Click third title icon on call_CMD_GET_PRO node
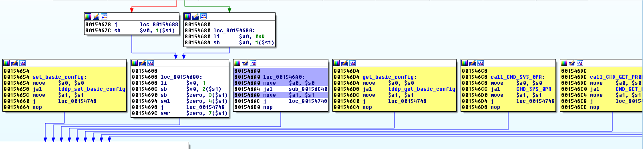This screenshot has height=149, width=644. tap(580, 63)
